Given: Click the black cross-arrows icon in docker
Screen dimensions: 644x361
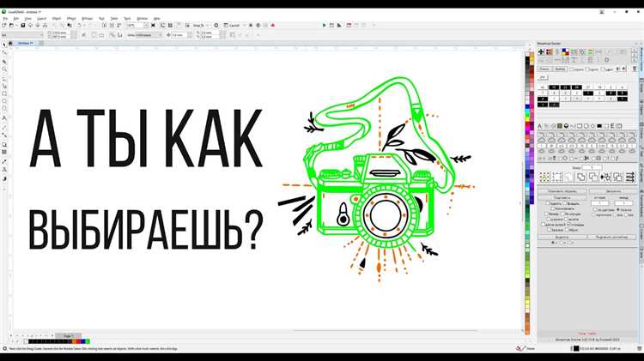Looking at the screenshot, I should point(541,51).
